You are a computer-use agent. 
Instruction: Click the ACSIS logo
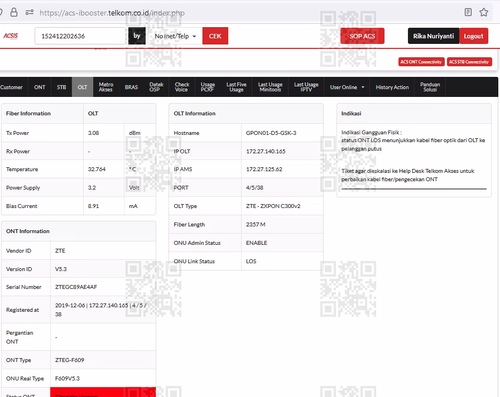(x=11, y=36)
